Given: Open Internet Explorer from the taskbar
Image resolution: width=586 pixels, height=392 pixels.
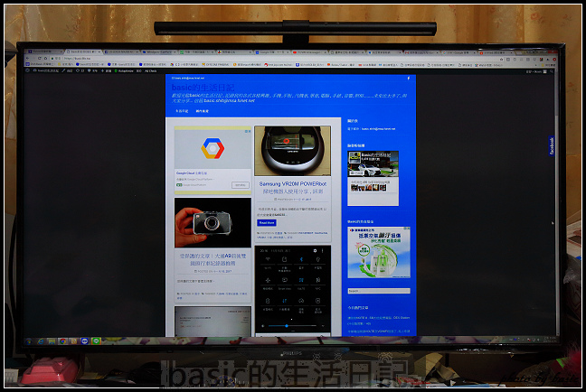Looking at the screenshot, I should point(41,341).
